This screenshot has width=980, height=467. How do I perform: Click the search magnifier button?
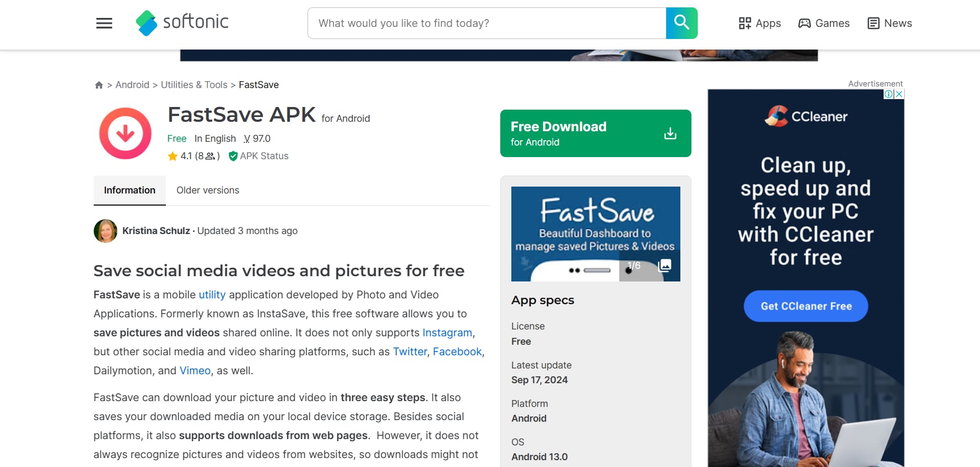click(x=681, y=23)
